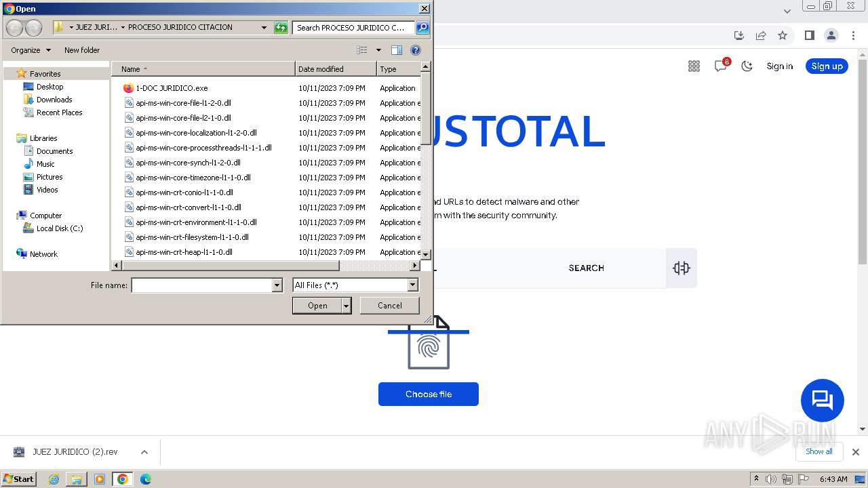Select the 1-DOC JURIDICO.exe file
Image resolution: width=868 pixels, height=488 pixels.
click(172, 88)
